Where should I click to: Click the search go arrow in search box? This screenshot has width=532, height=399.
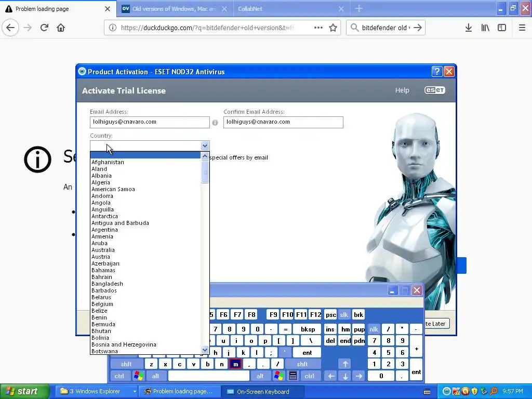[x=418, y=28]
